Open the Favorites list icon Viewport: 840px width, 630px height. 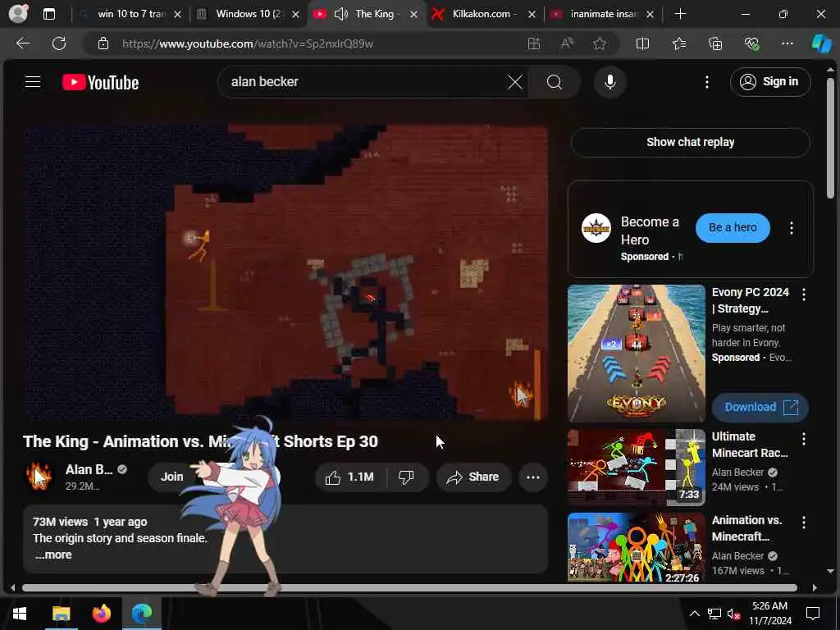coord(679,43)
